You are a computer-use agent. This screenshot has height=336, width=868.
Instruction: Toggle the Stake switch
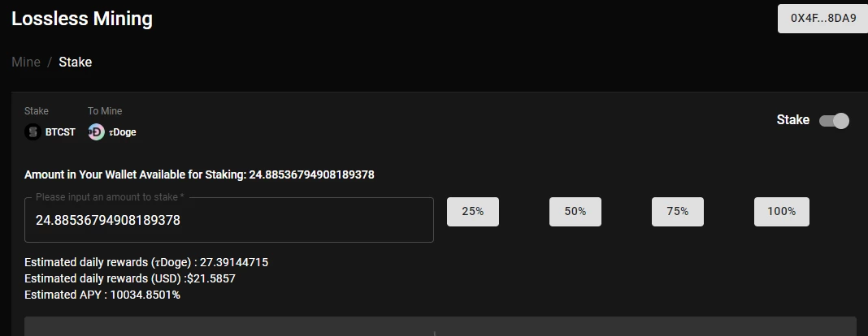(x=834, y=120)
